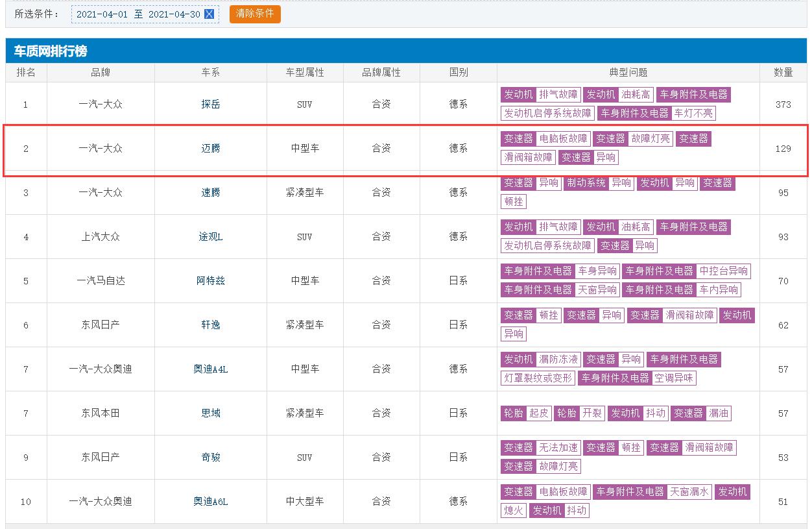Click the 变速器 无法加速 problem tag
The height and width of the screenshot is (529, 812).
540,448
